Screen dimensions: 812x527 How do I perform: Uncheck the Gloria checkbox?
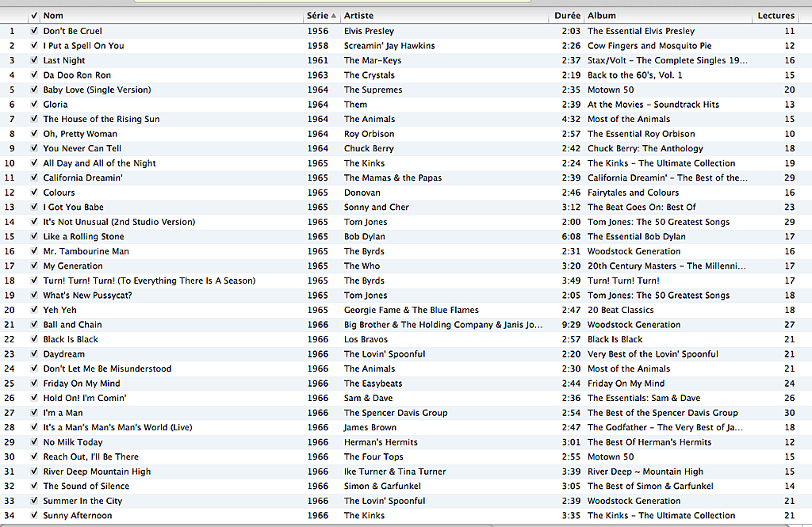coord(34,104)
